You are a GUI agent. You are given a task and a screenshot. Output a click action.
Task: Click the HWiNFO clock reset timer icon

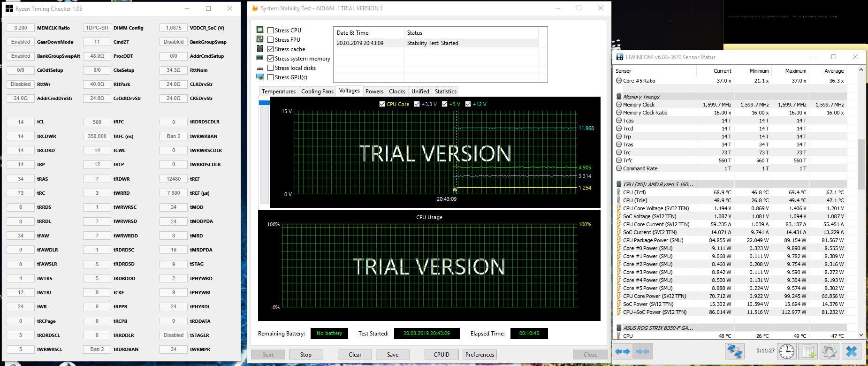tap(787, 351)
